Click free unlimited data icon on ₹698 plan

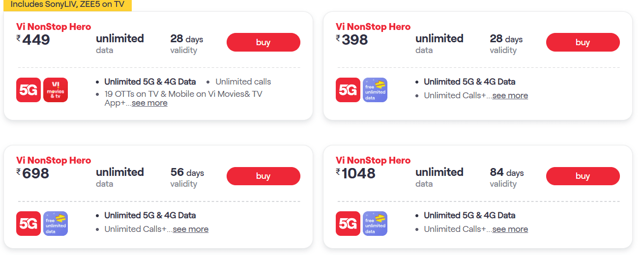pyautogui.click(x=56, y=224)
